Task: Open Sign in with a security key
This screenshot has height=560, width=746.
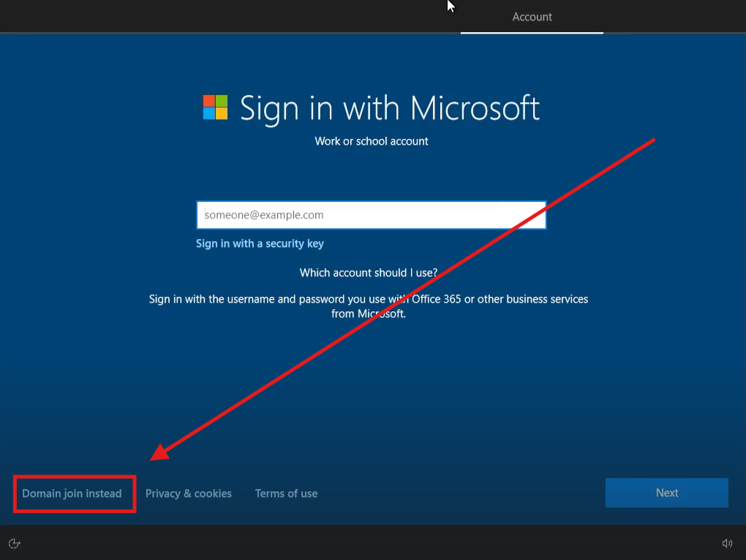Action: click(260, 243)
